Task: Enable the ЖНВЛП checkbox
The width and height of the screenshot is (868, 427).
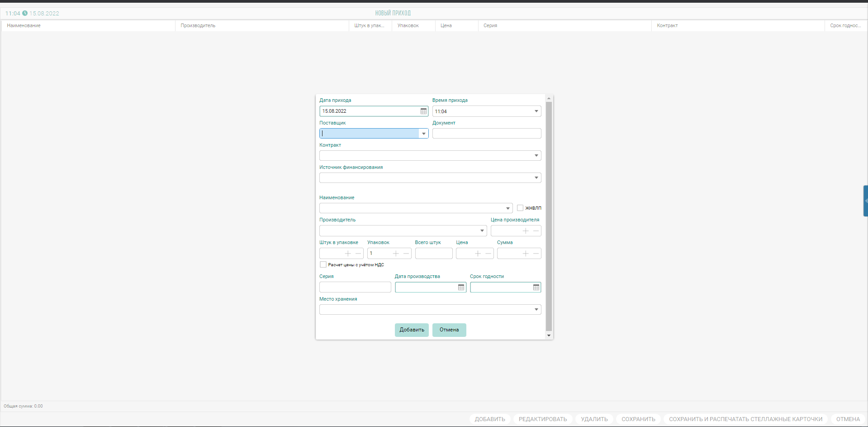Action: click(x=520, y=208)
